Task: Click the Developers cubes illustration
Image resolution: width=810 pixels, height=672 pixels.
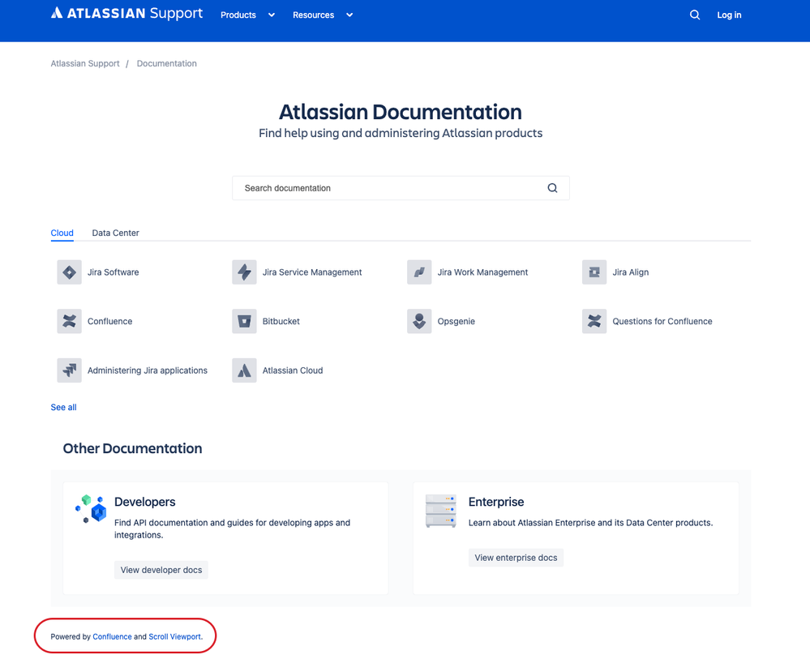Action: 91,509
